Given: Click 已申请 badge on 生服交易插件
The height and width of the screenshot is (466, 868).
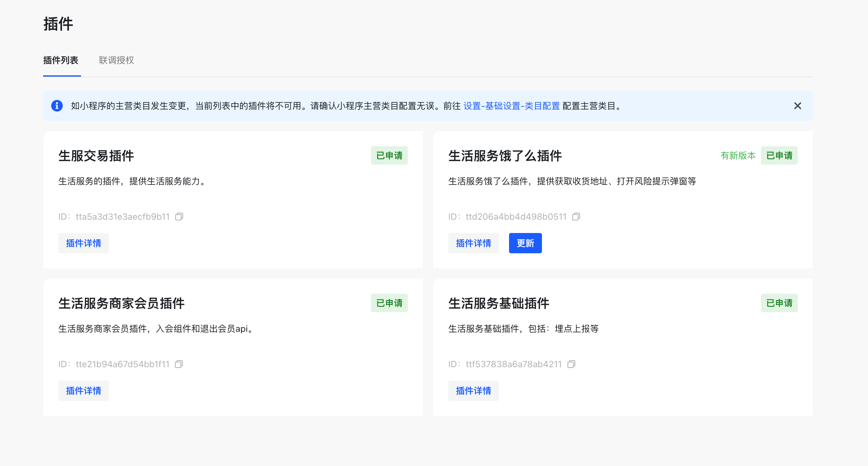Looking at the screenshot, I should click(389, 155).
